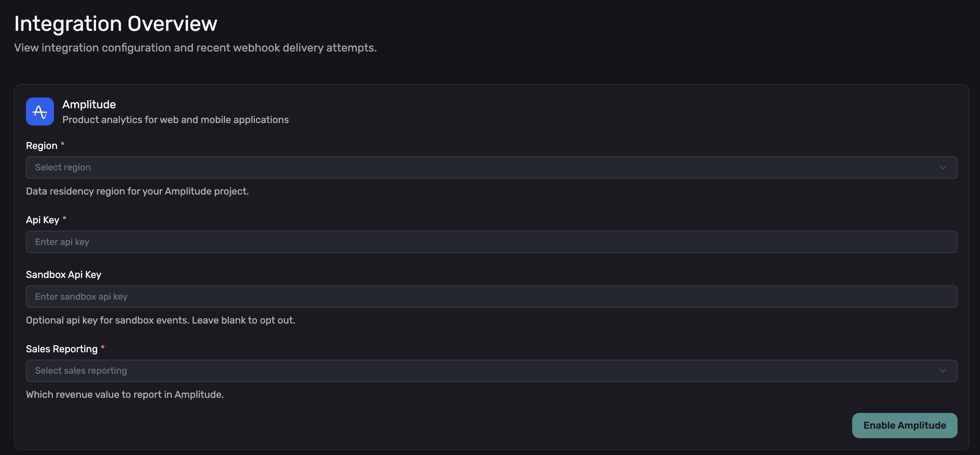Open the Region dropdown
Image resolution: width=980 pixels, height=455 pixels.
click(491, 168)
